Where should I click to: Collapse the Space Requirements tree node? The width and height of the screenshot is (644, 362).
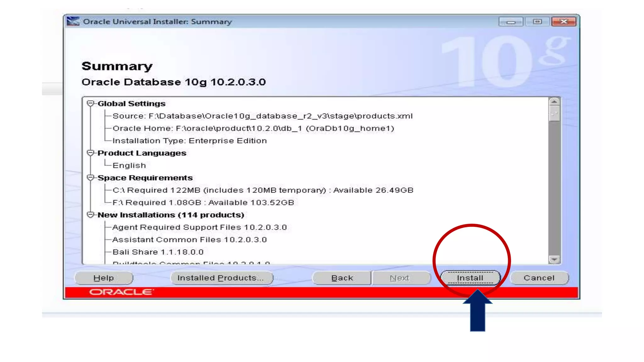91,178
